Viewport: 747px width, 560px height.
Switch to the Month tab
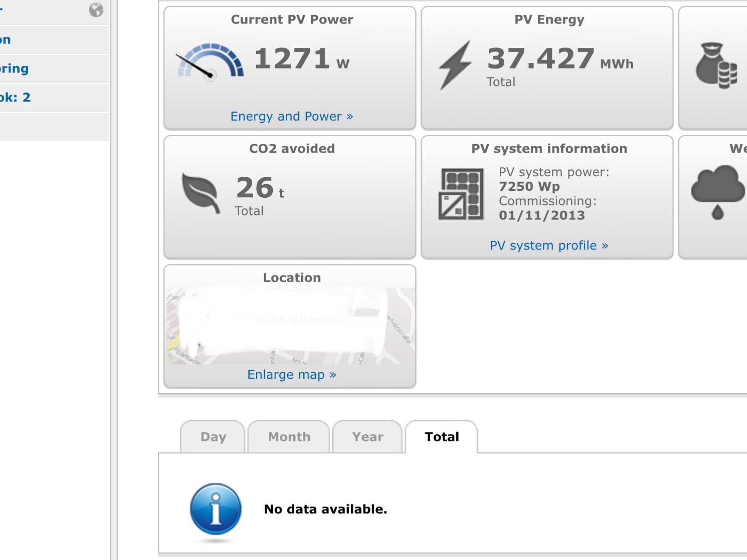point(289,437)
